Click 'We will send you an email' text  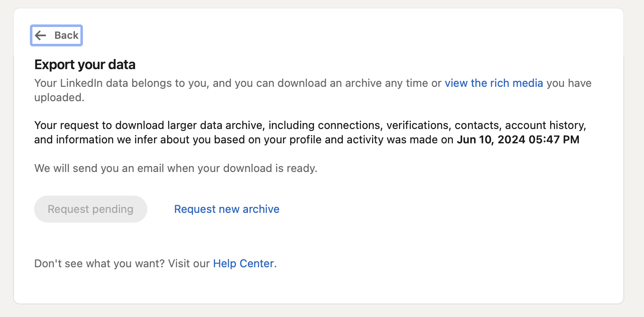coord(176,169)
